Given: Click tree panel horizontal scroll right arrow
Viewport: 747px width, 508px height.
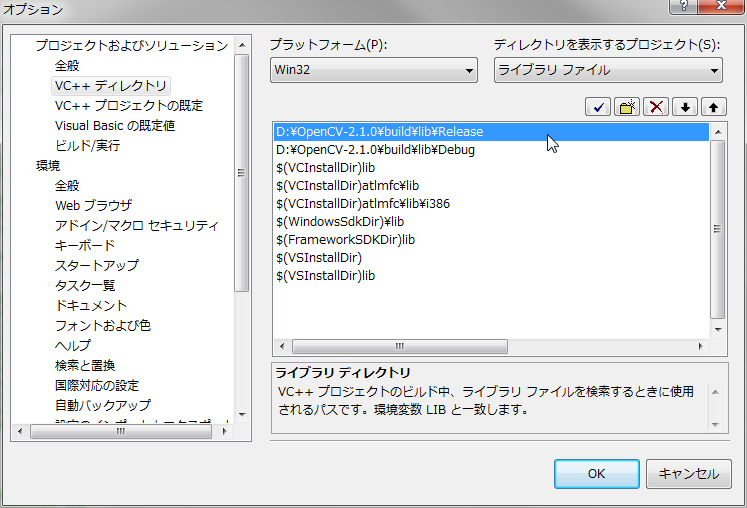Looking at the screenshot, I should pyautogui.click(x=224, y=431).
